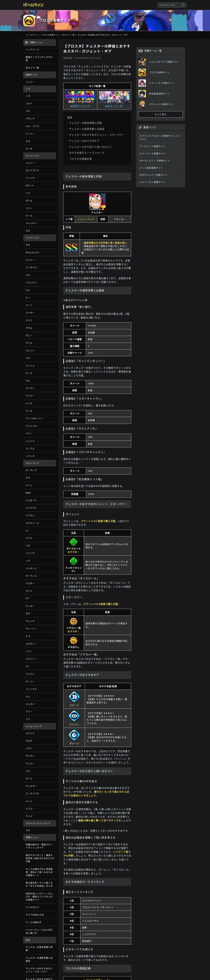Click the 全キャラ一覧 thumbnail image
The height and width of the screenshot is (980, 210).
coord(114,97)
